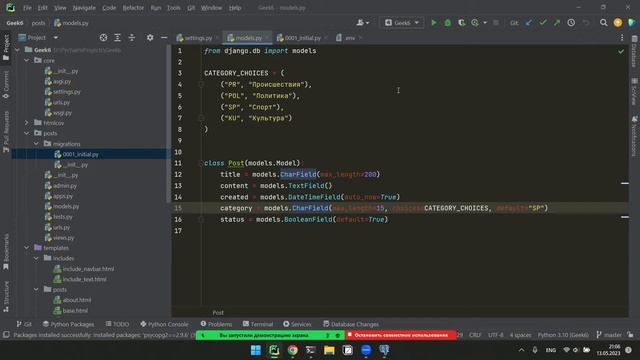The height and width of the screenshot is (360, 640).
Task: Collapse the posts app folder in the project tree
Action: click(x=27, y=133)
